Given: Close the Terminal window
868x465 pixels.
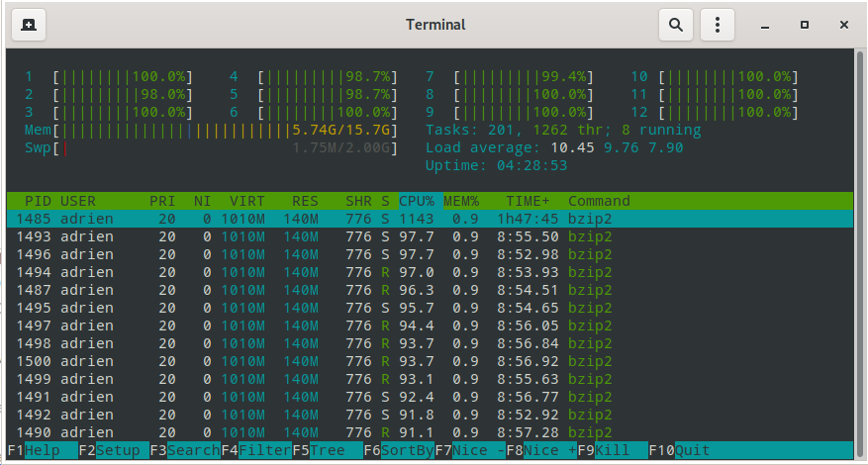Looking at the screenshot, I should (x=843, y=25).
